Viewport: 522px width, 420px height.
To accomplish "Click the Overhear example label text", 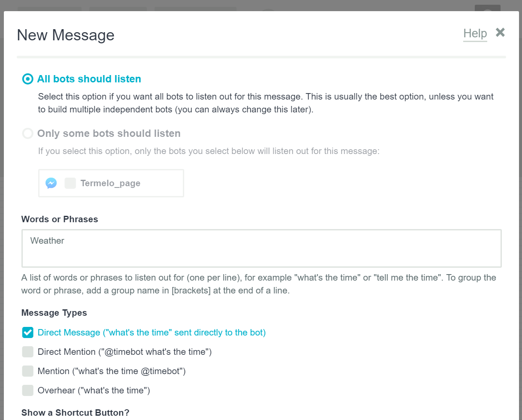I will (94, 390).
